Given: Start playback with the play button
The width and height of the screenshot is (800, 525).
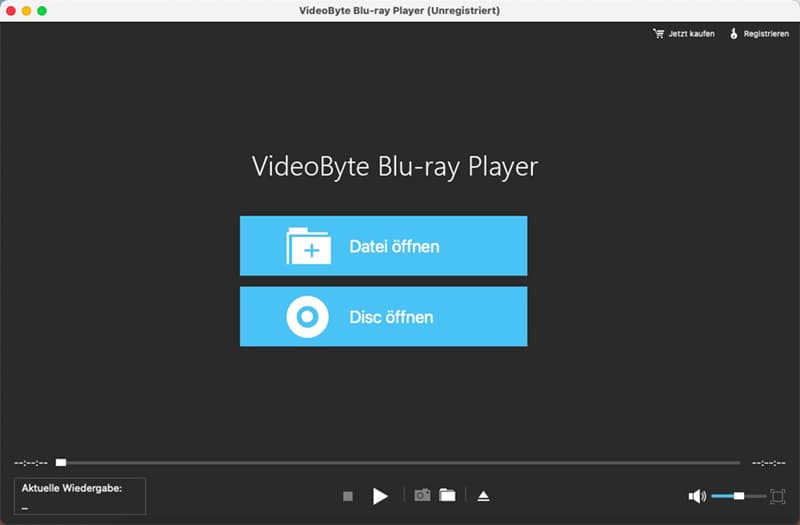Looking at the screenshot, I should [380, 496].
